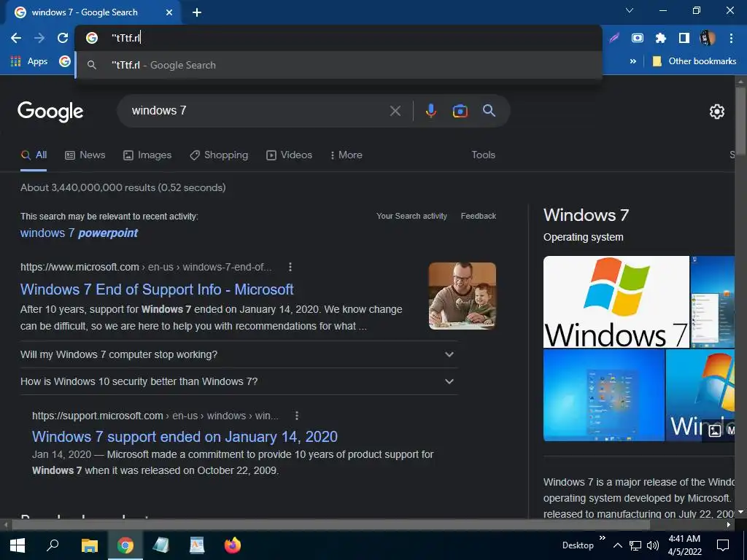
Task: Go to the Google logo homepage
Action: (50, 112)
